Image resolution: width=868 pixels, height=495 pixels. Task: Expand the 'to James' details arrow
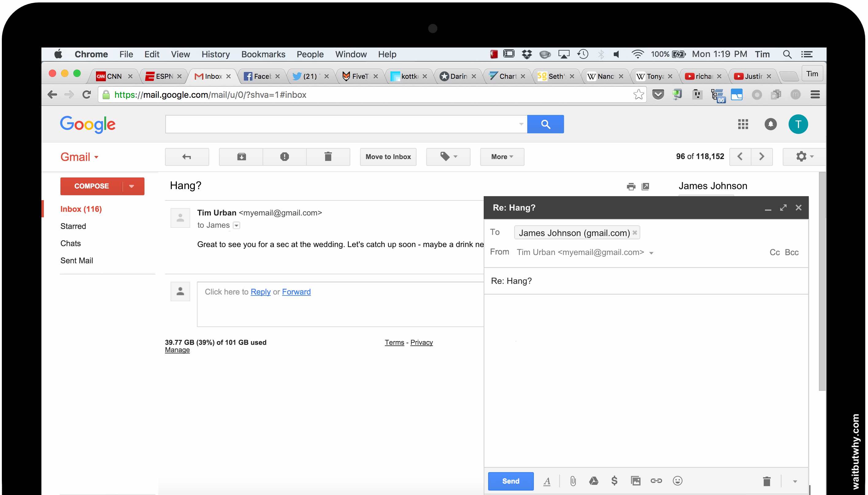tap(236, 225)
